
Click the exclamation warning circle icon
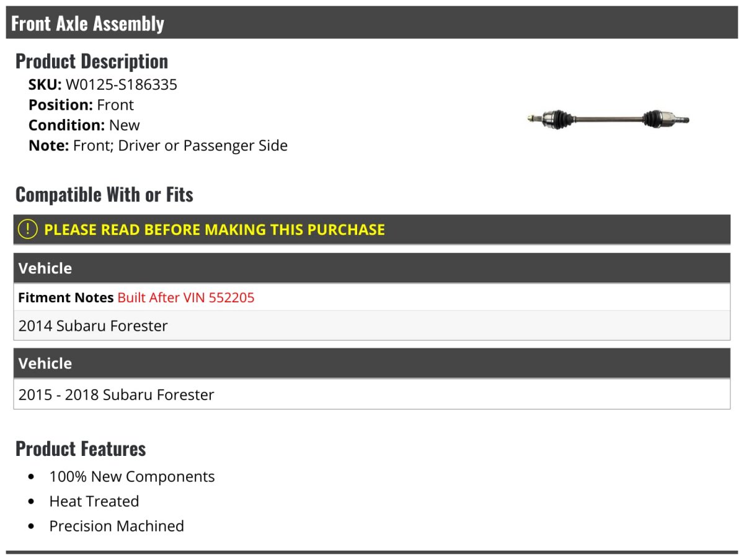[x=28, y=229]
